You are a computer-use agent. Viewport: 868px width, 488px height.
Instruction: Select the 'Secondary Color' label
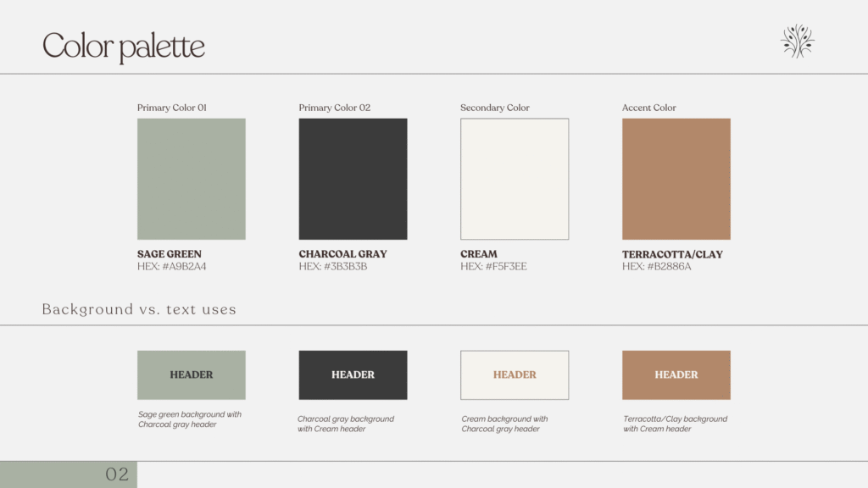click(495, 108)
